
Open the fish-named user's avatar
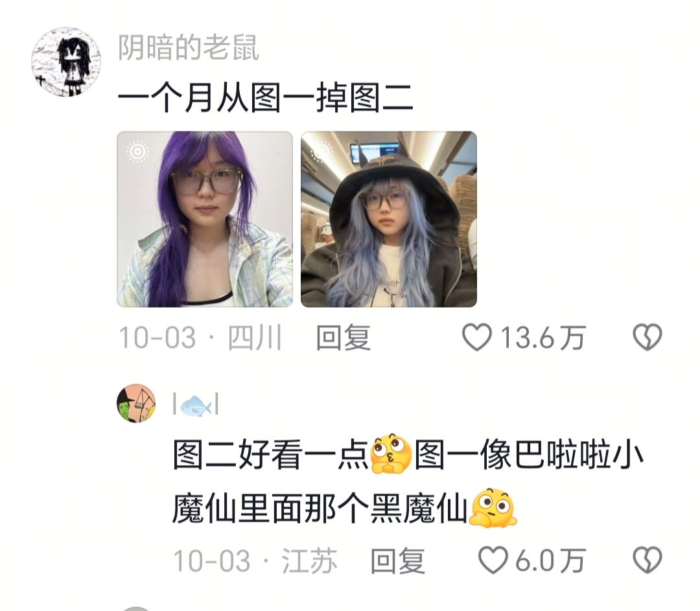pos(136,403)
